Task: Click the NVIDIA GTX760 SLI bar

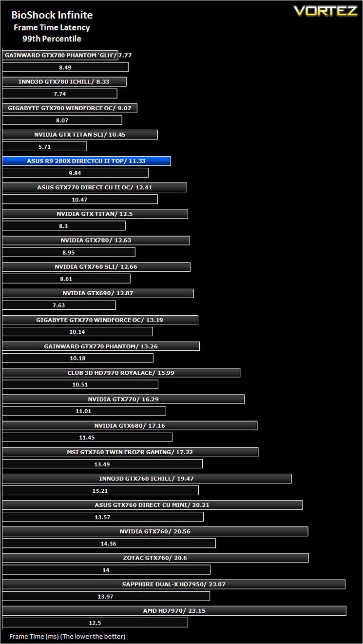Action: point(96,267)
